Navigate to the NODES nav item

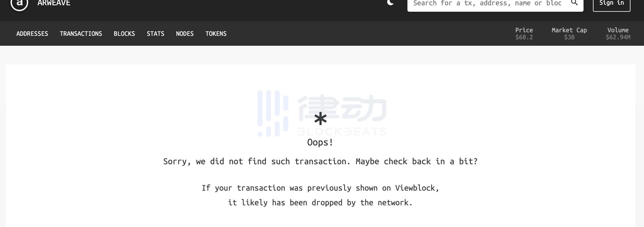tap(185, 34)
